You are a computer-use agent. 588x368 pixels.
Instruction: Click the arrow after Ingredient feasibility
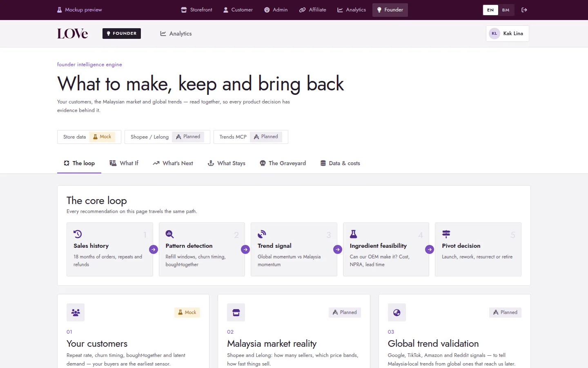tap(430, 249)
